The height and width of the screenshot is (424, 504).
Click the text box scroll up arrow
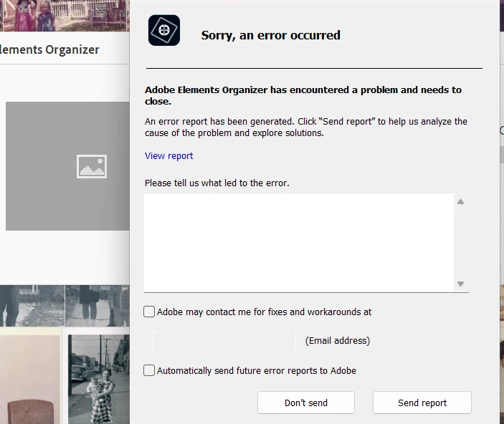460,202
